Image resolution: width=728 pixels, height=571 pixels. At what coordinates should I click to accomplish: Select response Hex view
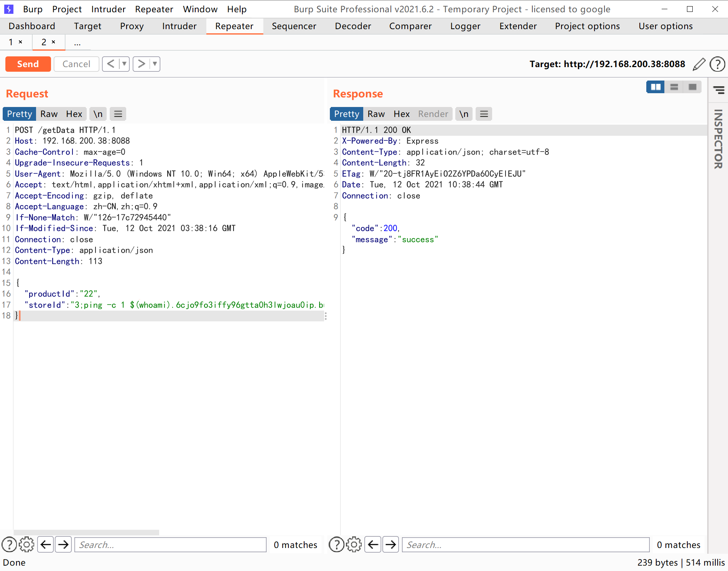point(402,114)
